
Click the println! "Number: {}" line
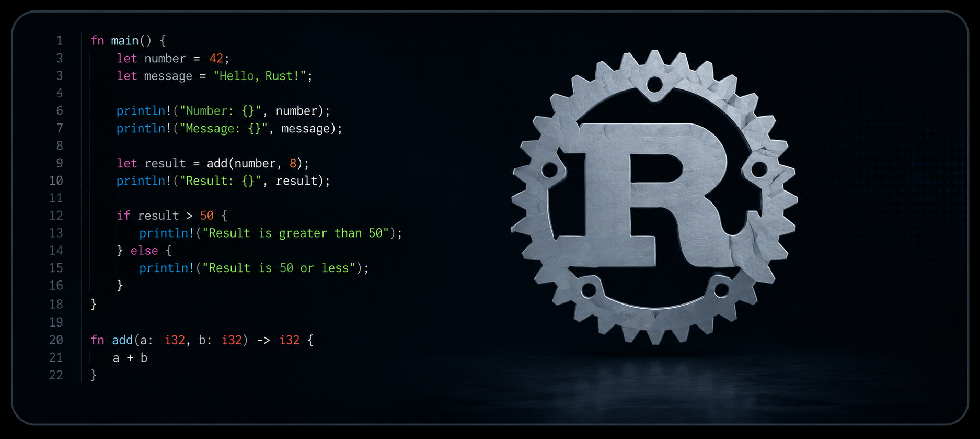[223, 111]
